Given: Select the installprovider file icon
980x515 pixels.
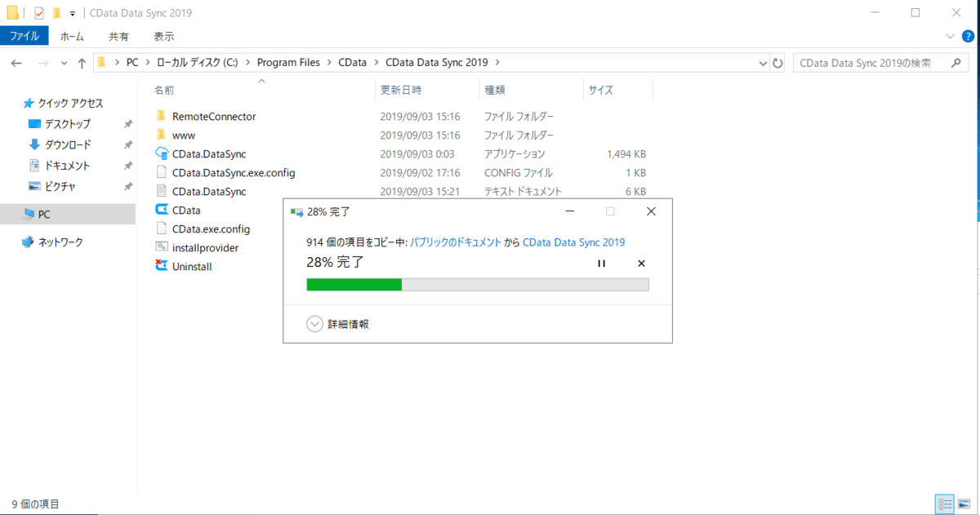Looking at the screenshot, I should [161, 247].
